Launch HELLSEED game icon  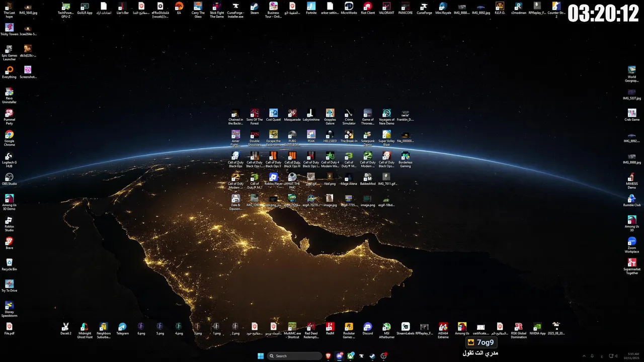(330, 136)
